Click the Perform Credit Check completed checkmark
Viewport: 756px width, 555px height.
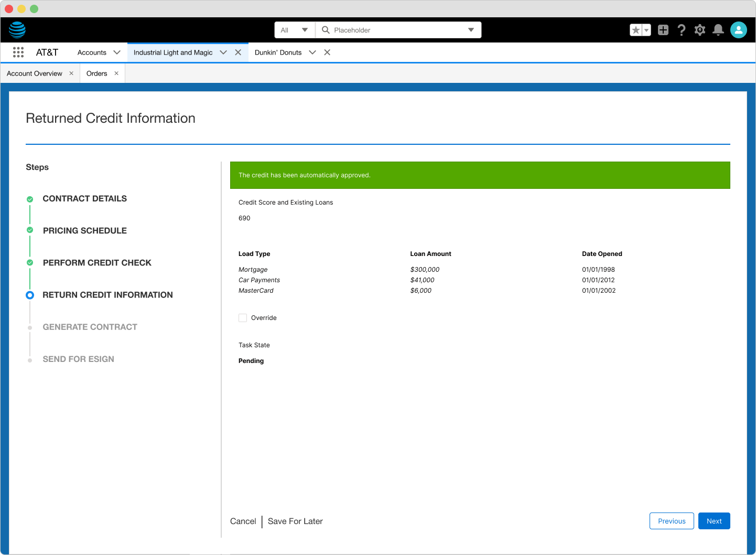pyautogui.click(x=30, y=263)
